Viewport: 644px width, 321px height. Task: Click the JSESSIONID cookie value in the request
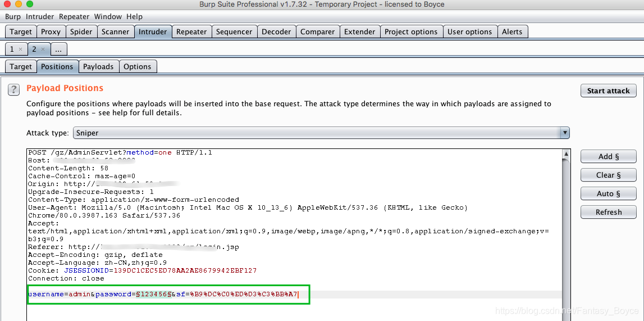(184, 270)
